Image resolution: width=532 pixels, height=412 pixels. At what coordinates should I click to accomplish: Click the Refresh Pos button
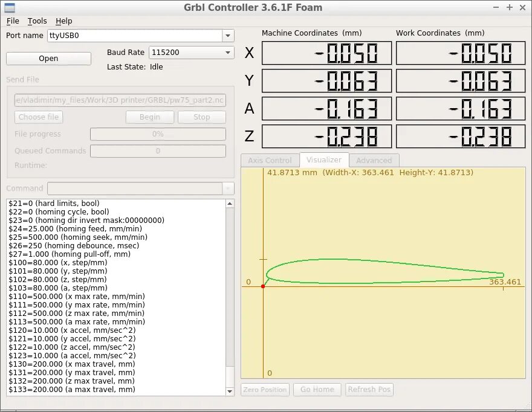[369, 390]
